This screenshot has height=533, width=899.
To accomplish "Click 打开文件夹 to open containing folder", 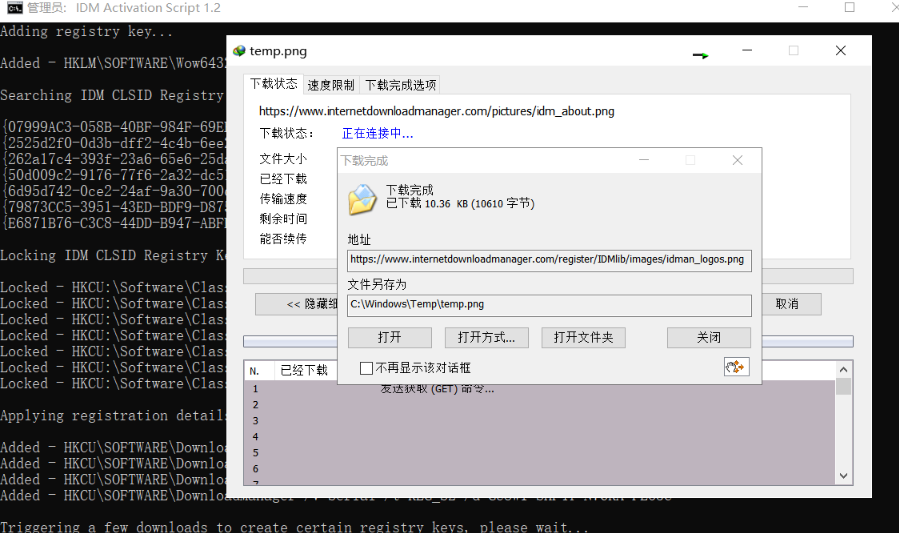I will pos(583,337).
